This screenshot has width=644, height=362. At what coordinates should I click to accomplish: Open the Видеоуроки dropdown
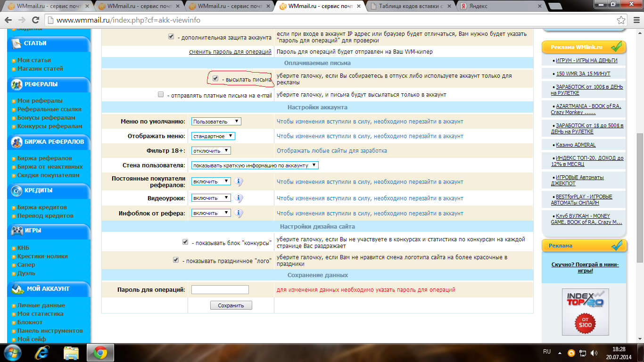(x=211, y=198)
